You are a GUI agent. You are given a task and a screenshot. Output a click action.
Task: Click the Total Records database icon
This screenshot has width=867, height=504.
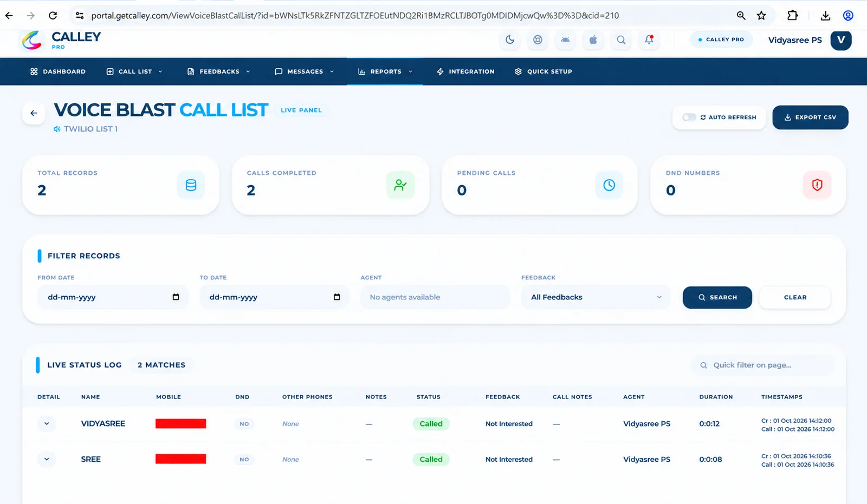tap(191, 185)
